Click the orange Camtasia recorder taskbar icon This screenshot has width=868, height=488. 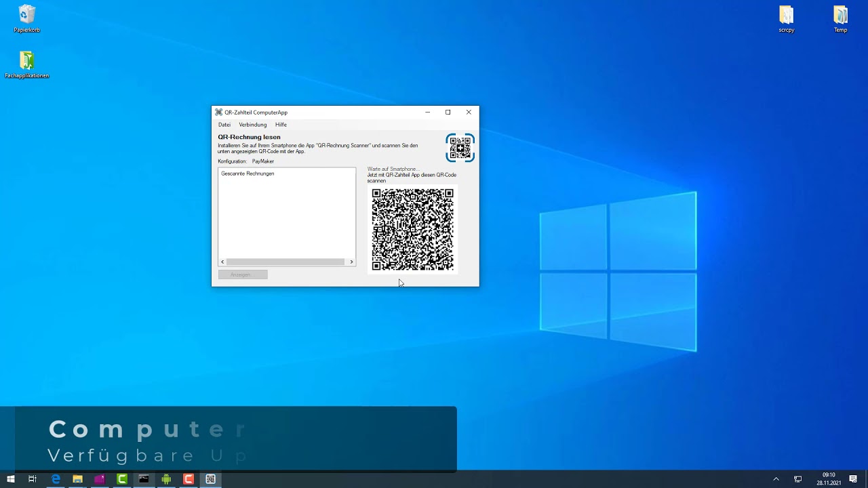pyautogui.click(x=189, y=479)
